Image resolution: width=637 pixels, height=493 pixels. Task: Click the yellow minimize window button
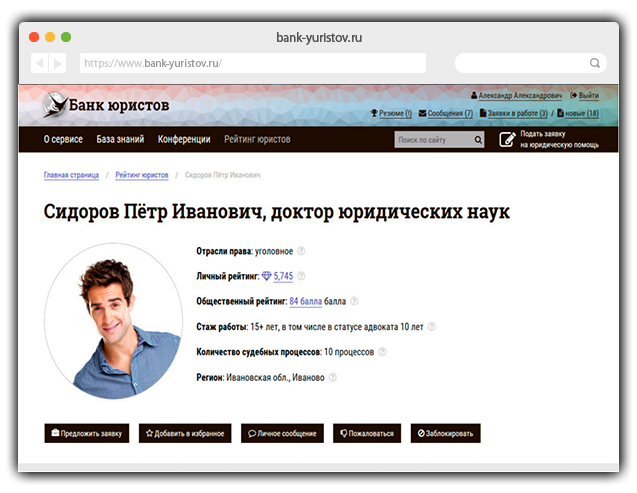pos(50,37)
